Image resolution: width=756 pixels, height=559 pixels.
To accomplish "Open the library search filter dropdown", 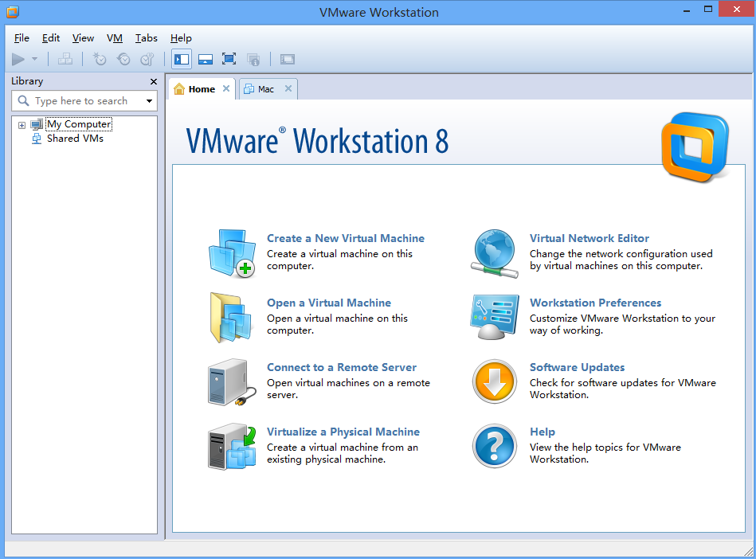I will click(150, 100).
